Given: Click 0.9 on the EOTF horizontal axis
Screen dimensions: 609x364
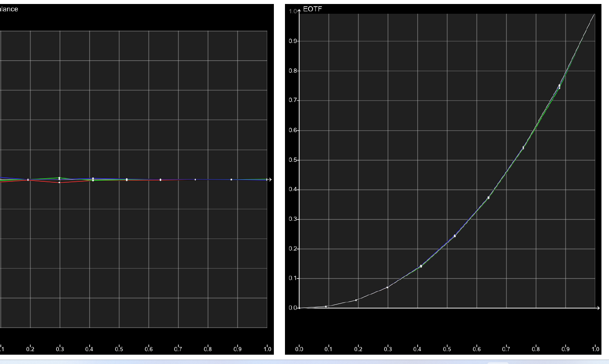Looking at the screenshot, I should [565, 349].
